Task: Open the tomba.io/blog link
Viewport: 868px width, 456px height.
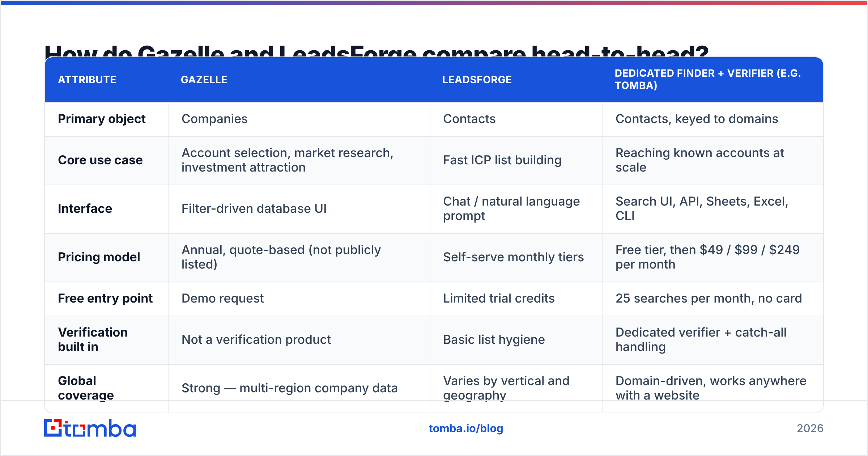Action: pos(466,428)
